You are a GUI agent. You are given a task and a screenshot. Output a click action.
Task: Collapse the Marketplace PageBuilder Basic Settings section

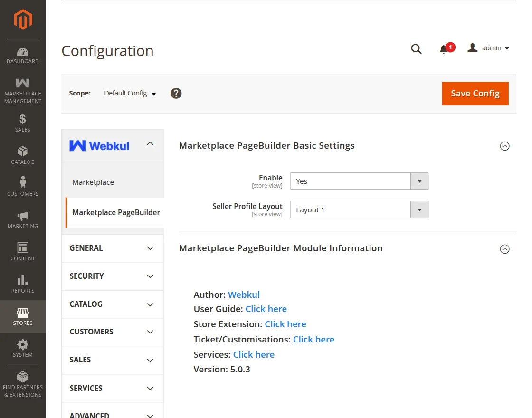(x=504, y=146)
